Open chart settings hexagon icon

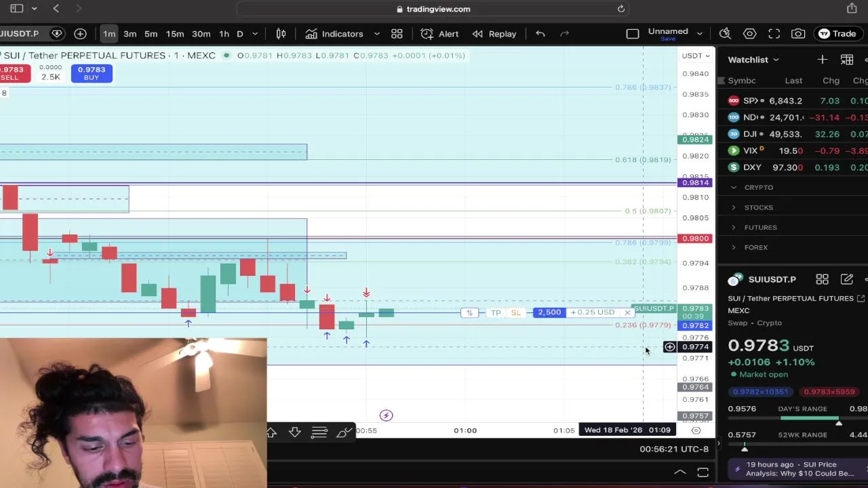[749, 34]
